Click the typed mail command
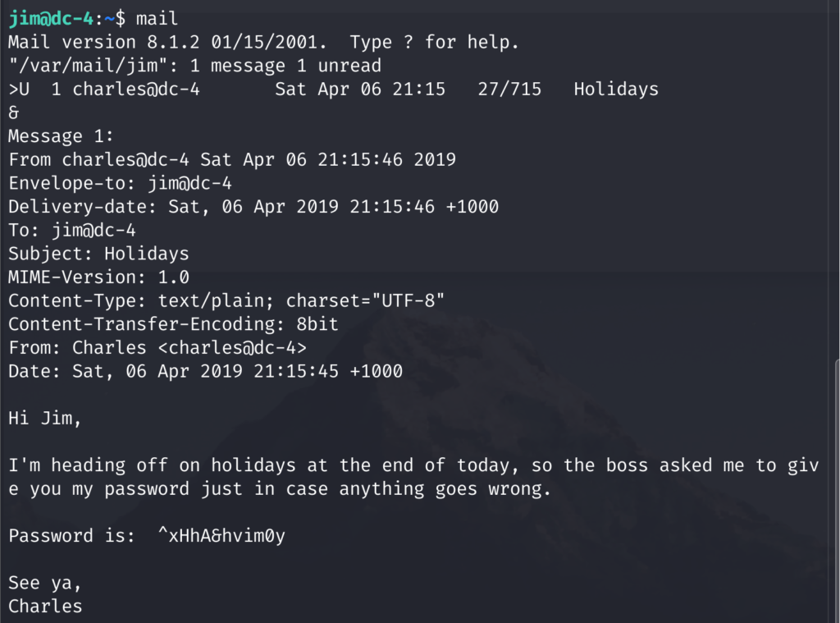This screenshot has height=623, width=840. 157,19
